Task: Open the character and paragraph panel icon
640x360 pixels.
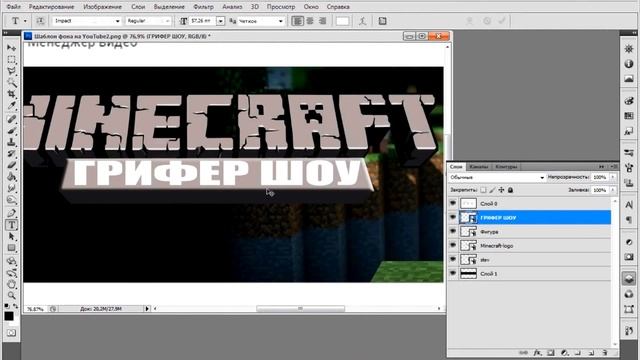Action: (x=382, y=21)
